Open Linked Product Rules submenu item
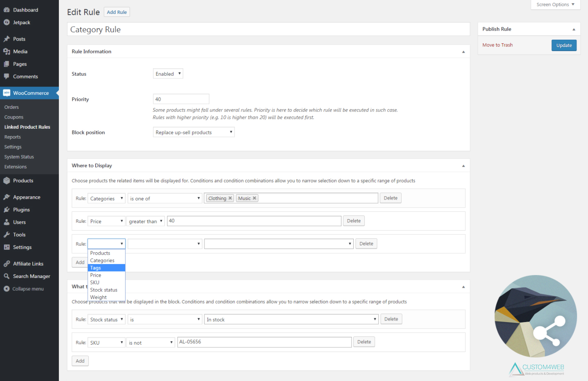The image size is (588, 381). tap(27, 127)
